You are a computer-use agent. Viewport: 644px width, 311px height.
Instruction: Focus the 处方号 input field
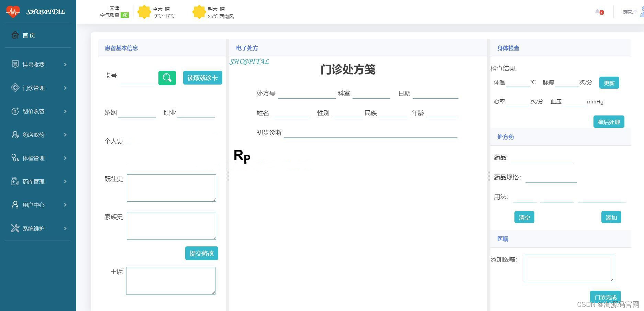307,93
